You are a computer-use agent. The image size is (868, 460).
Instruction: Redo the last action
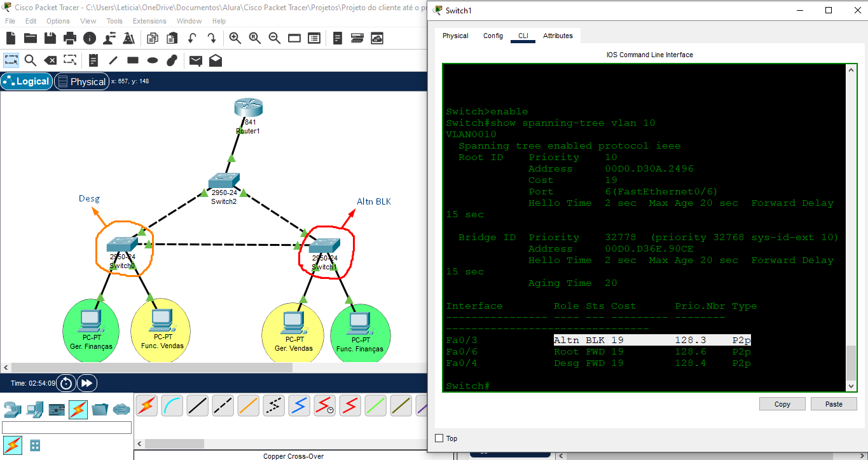click(x=211, y=38)
